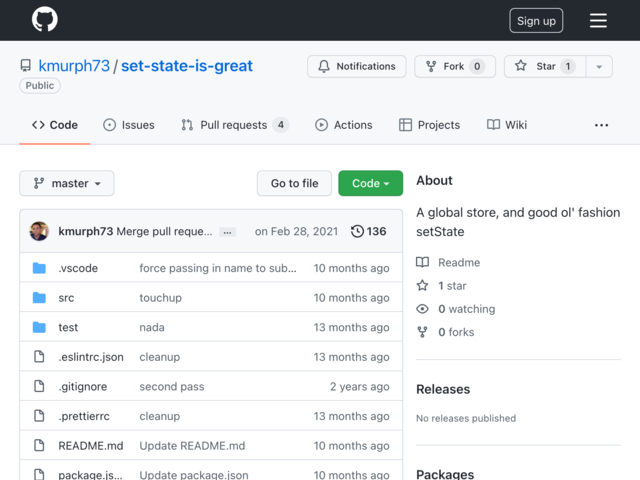Open the src folder

click(x=66, y=298)
